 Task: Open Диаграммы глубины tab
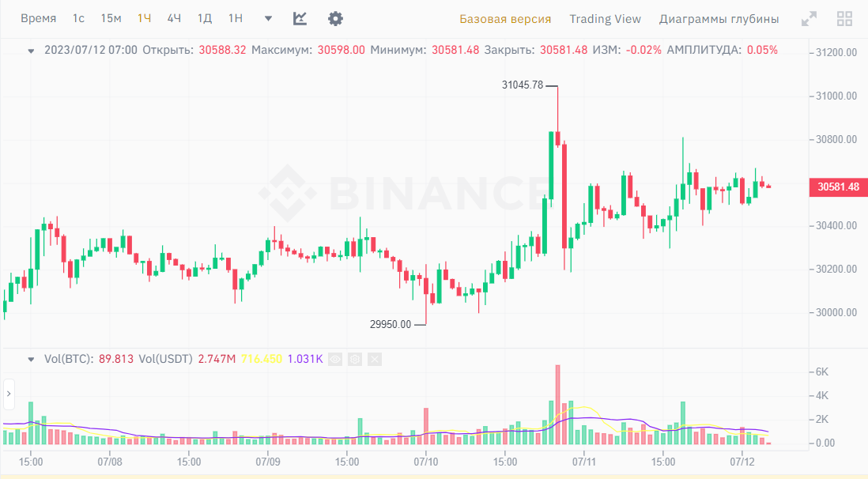point(719,19)
